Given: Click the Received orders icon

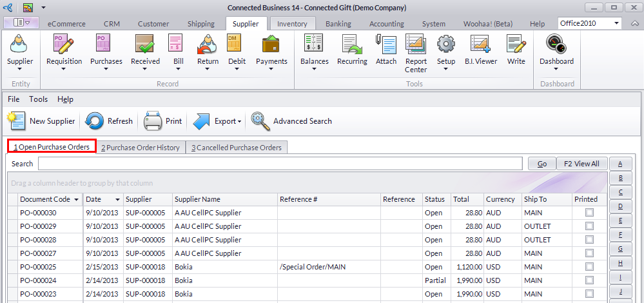Looking at the screenshot, I should pyautogui.click(x=145, y=44).
